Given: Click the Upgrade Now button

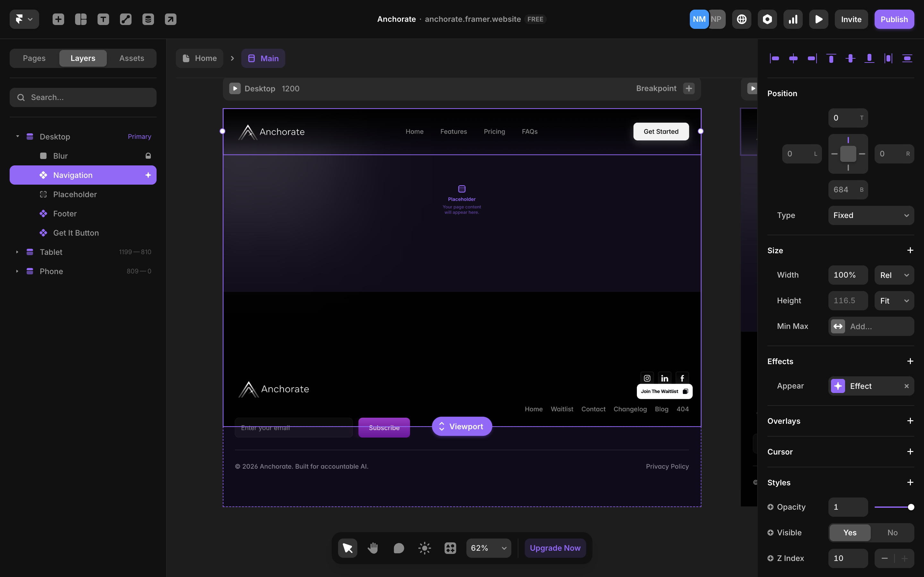Looking at the screenshot, I should [555, 548].
